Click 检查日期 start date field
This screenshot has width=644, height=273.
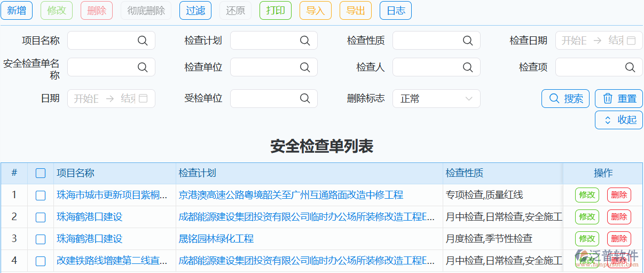(x=575, y=41)
